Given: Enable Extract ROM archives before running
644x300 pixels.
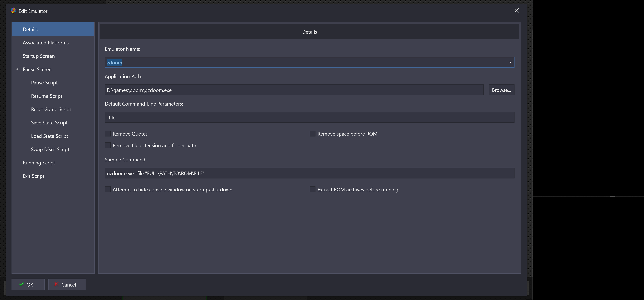Looking at the screenshot, I should click(x=312, y=189).
